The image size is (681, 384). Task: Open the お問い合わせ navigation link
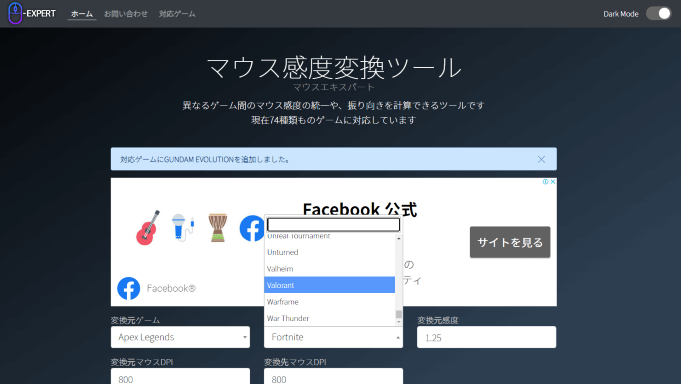[126, 14]
